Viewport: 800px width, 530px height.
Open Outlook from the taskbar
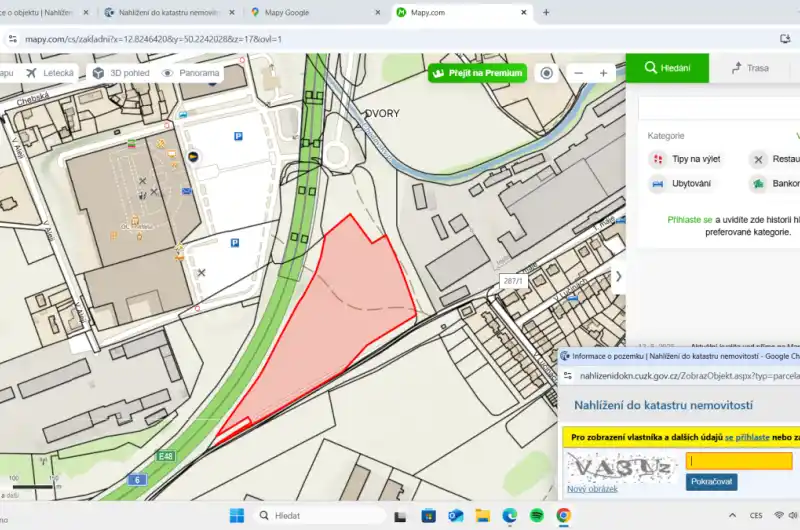[456, 516]
